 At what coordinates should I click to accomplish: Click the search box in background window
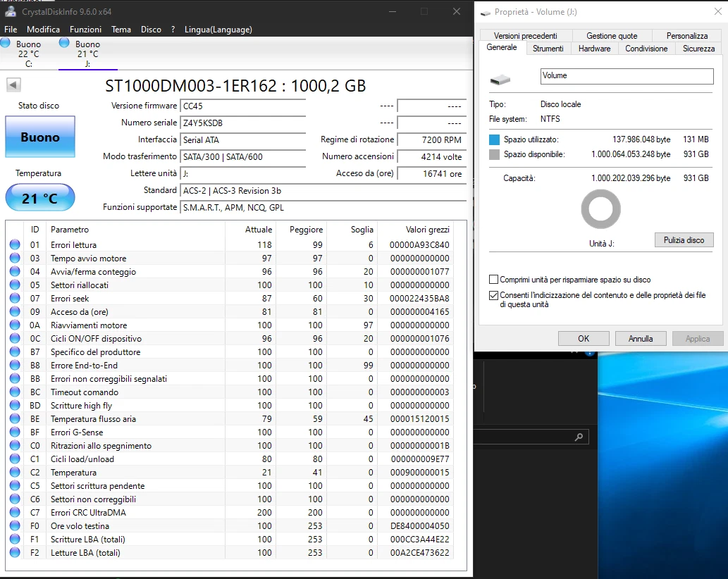[531, 437]
